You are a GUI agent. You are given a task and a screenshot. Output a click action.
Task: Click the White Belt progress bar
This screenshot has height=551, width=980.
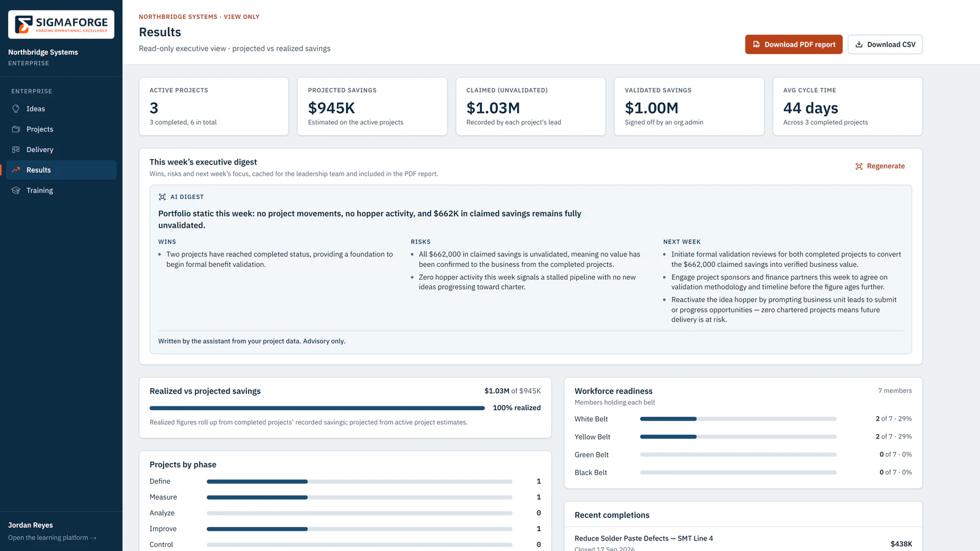[x=738, y=419]
